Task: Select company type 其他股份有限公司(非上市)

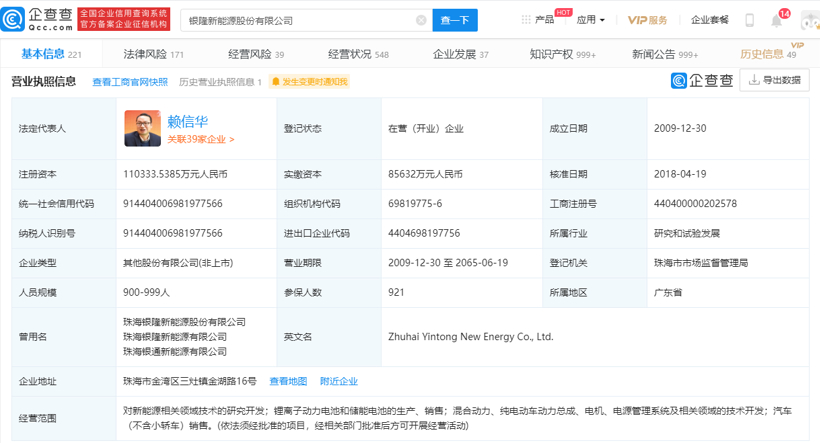Action: pos(178,263)
